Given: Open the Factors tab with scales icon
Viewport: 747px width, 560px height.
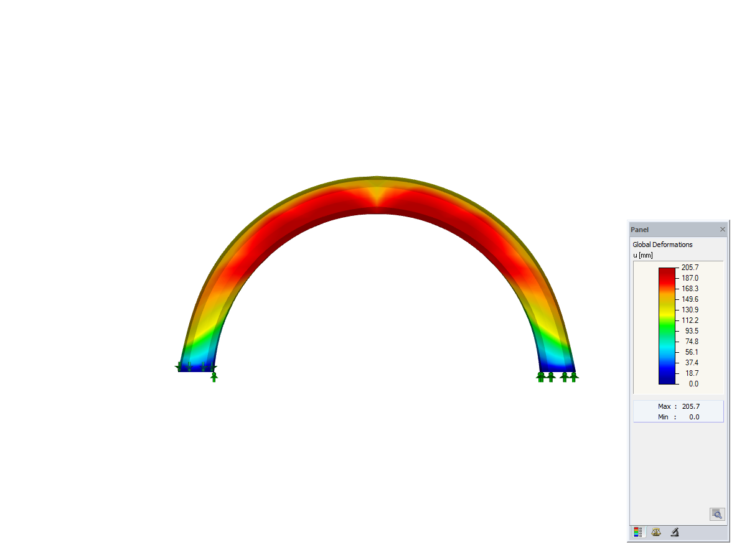Looking at the screenshot, I should [655, 532].
